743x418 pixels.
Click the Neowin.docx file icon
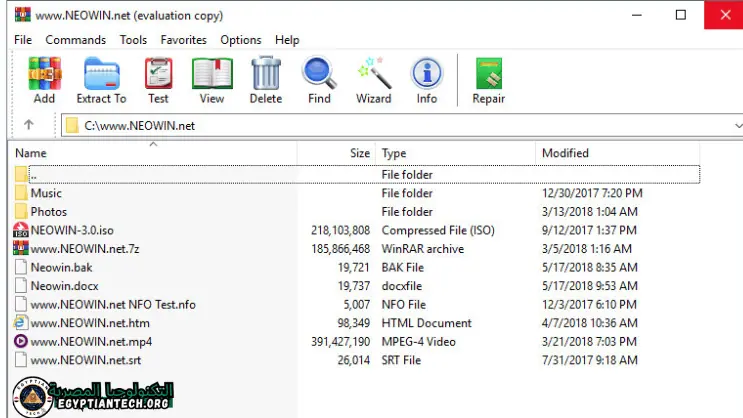(x=21, y=285)
